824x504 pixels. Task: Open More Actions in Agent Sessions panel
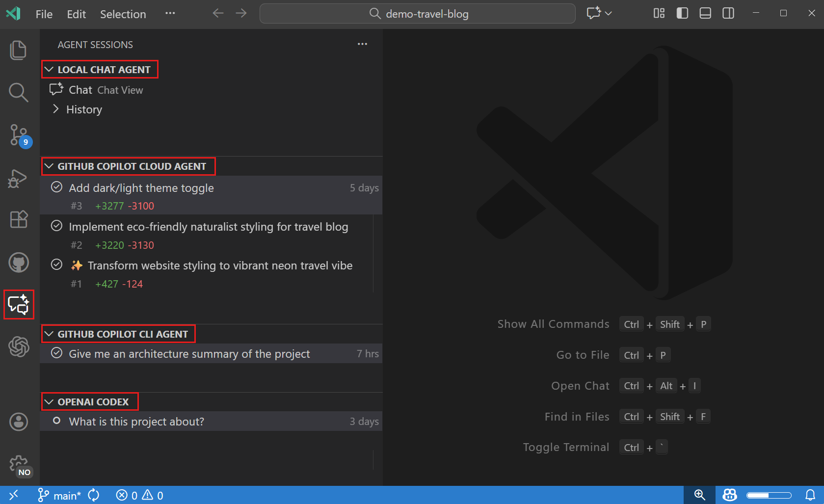(363, 44)
